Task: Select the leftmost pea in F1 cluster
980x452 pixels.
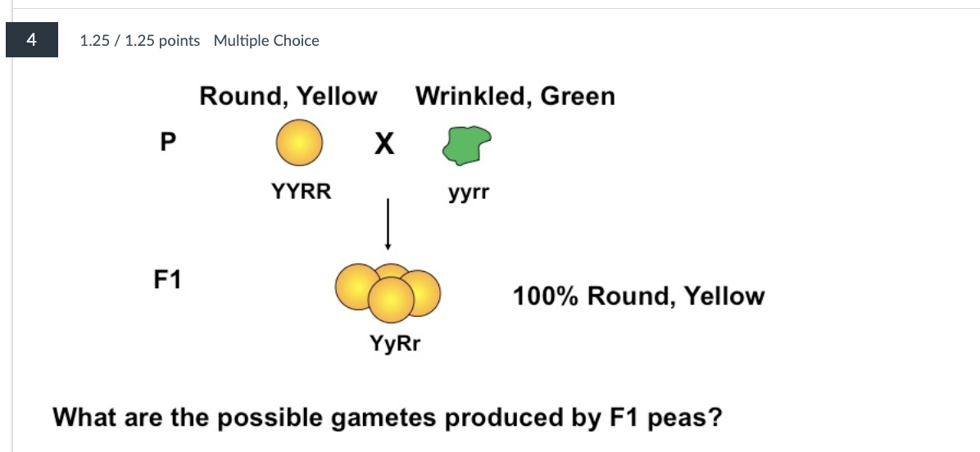Action: [355, 287]
